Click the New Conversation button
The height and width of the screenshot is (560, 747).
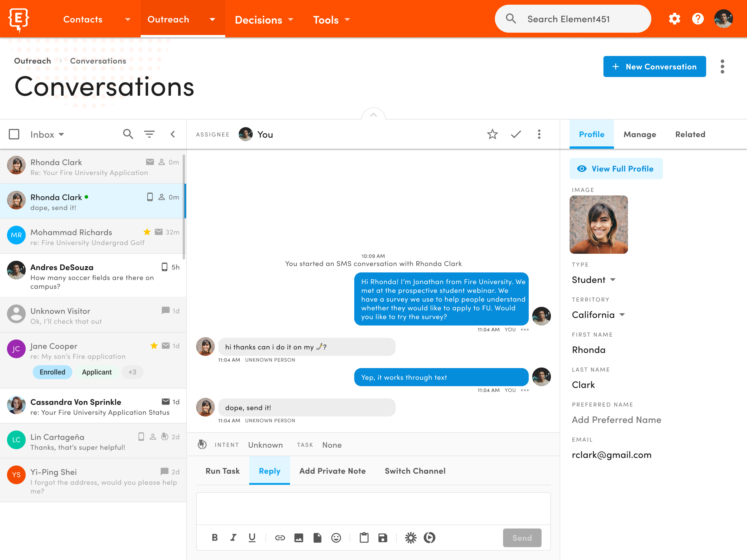click(654, 66)
